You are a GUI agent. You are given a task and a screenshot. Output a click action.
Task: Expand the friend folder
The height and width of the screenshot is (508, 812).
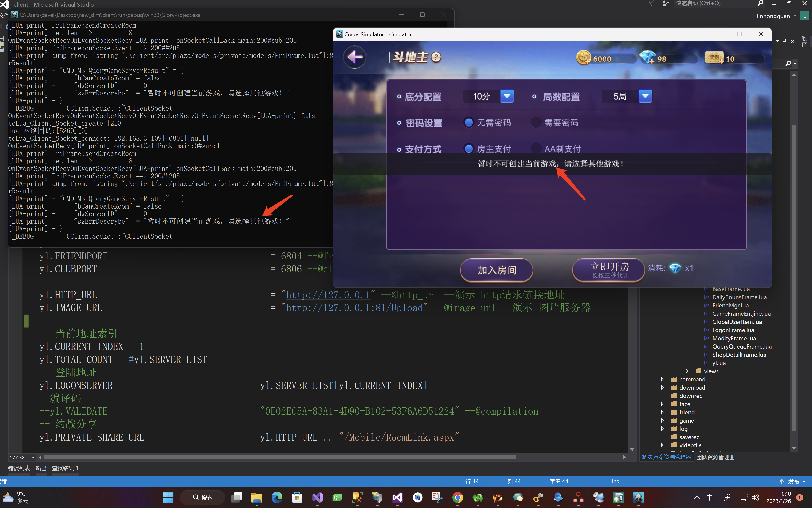662,412
